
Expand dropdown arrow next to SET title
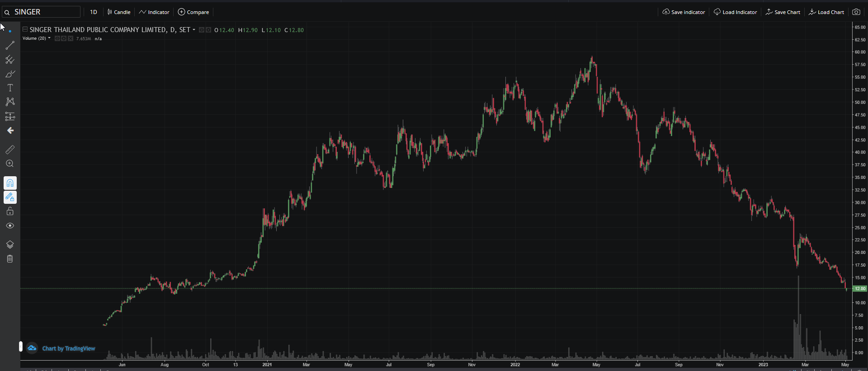(194, 30)
